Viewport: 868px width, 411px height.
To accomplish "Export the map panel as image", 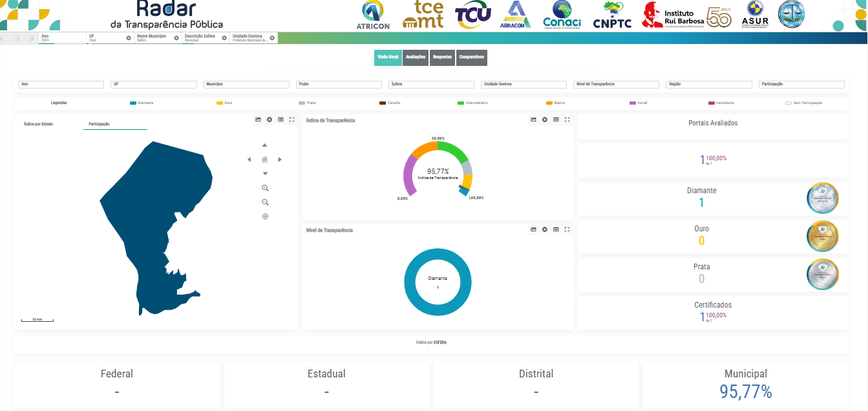I will pos(258,120).
